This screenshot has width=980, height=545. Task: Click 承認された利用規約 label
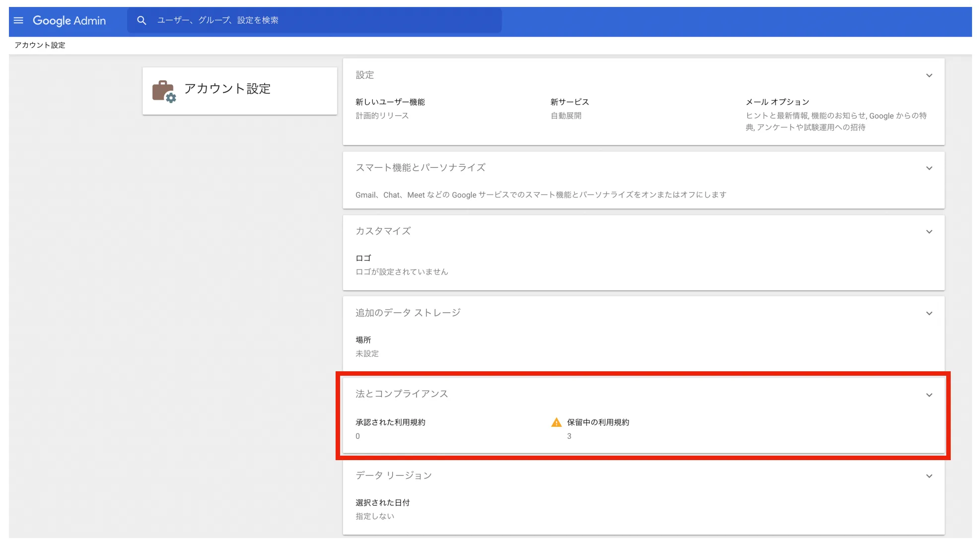390,422
